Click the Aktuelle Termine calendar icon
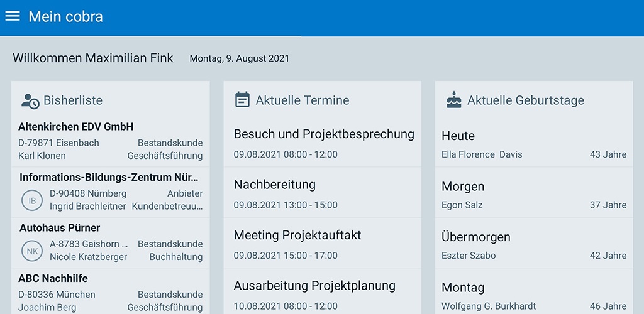The image size is (644, 314). tap(242, 100)
